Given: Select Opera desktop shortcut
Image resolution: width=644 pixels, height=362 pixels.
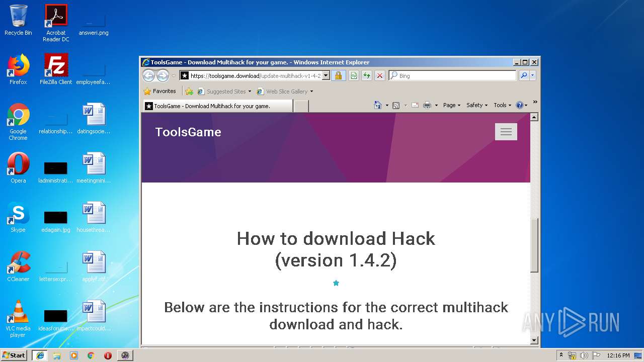Looking at the screenshot, I should [x=18, y=168].
